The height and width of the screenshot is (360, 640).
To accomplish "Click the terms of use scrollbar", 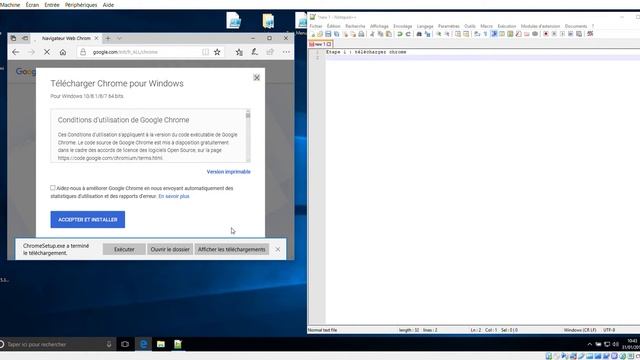I will [248, 136].
